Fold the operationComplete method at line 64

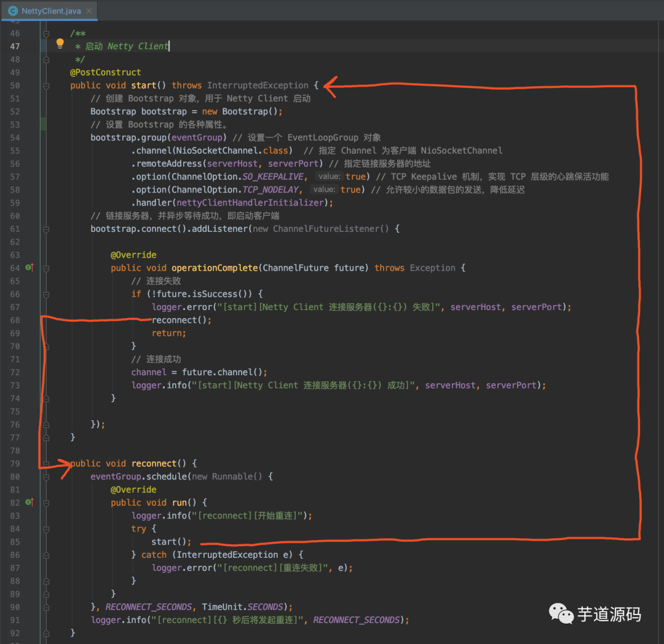[46, 269]
